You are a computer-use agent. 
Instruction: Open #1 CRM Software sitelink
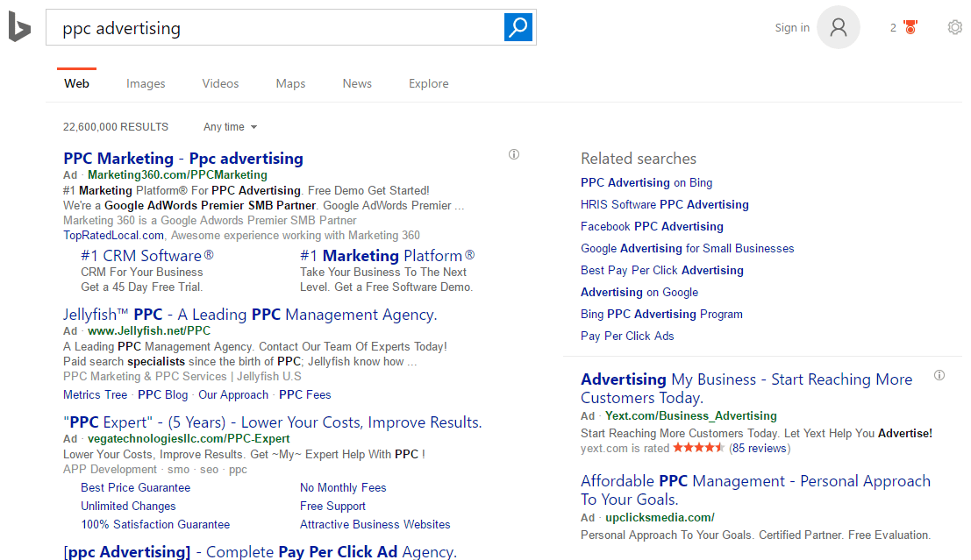pos(146,256)
